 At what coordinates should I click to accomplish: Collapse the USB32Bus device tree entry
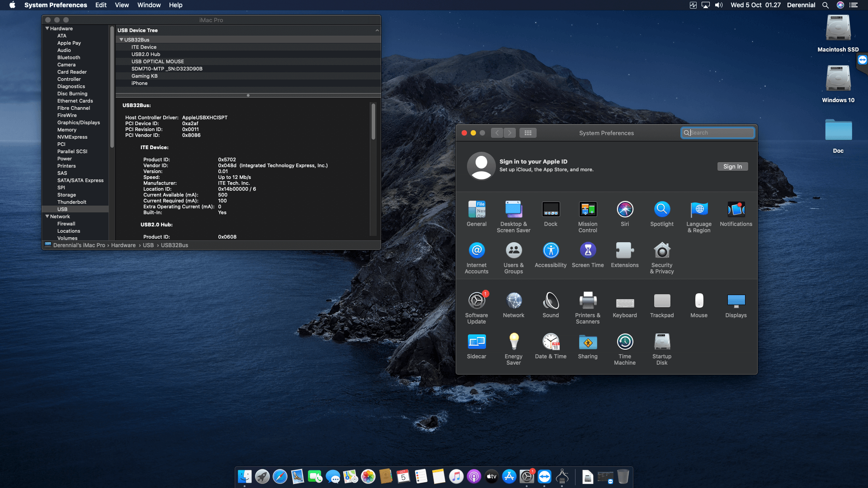click(121, 39)
